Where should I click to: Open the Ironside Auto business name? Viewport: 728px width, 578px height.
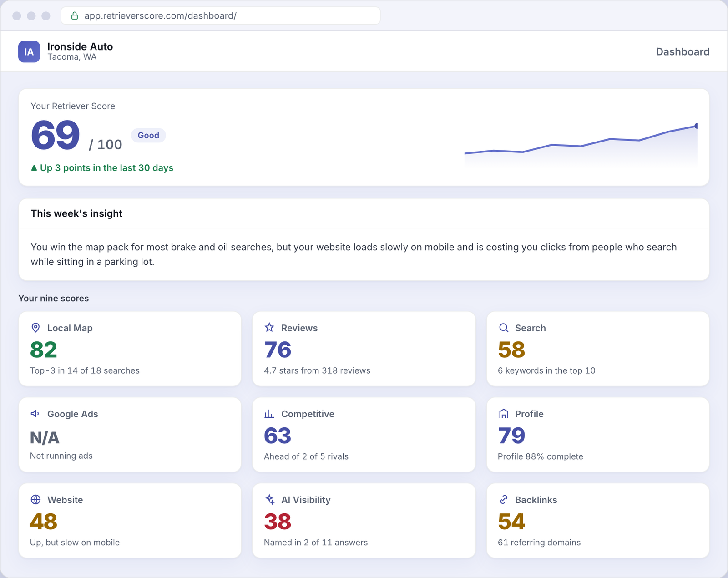80,46
